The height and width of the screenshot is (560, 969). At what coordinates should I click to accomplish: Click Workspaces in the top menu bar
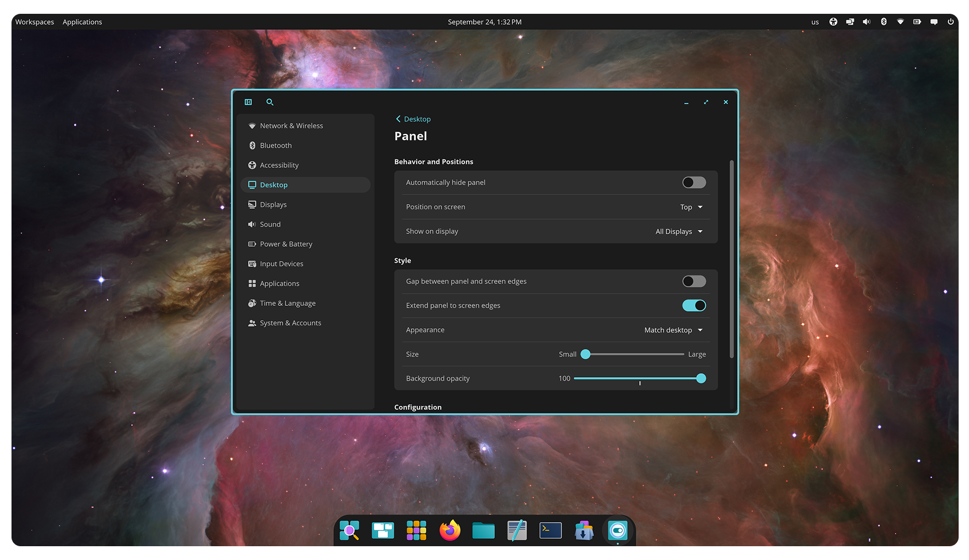(x=35, y=21)
